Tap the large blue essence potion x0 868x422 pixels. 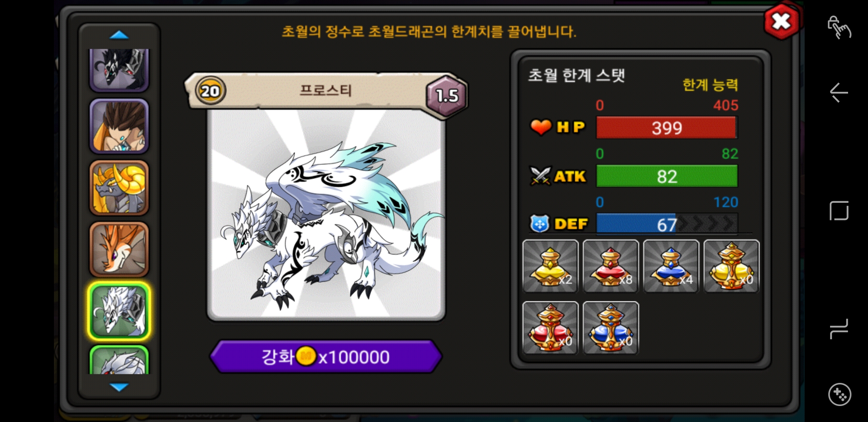[611, 328]
